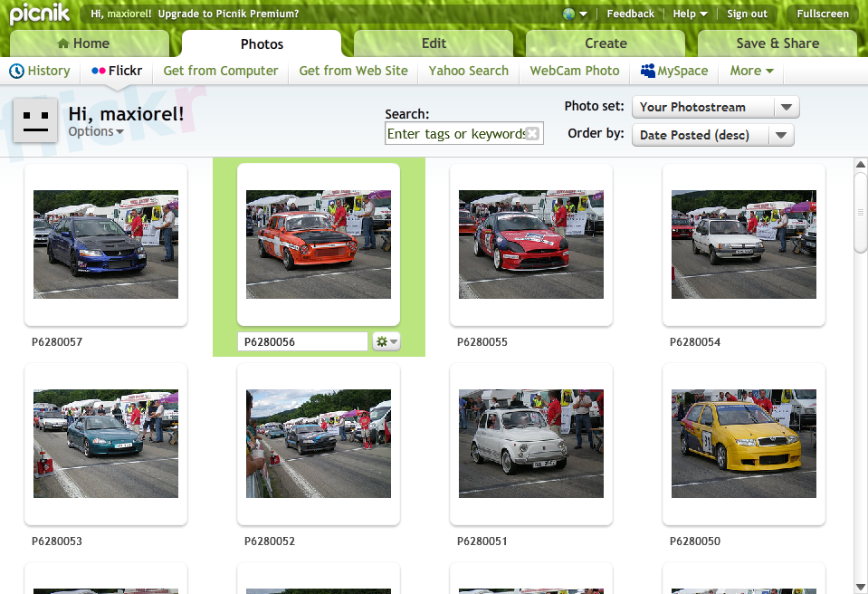This screenshot has width=868, height=594.
Task: Click Upgrade to Picnik Premium link
Action: coord(228,14)
